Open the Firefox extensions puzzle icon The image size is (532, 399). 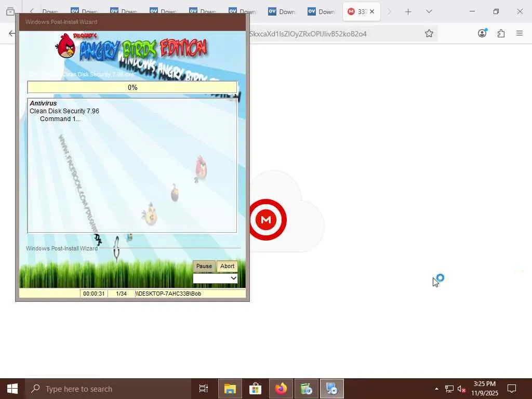click(501, 33)
